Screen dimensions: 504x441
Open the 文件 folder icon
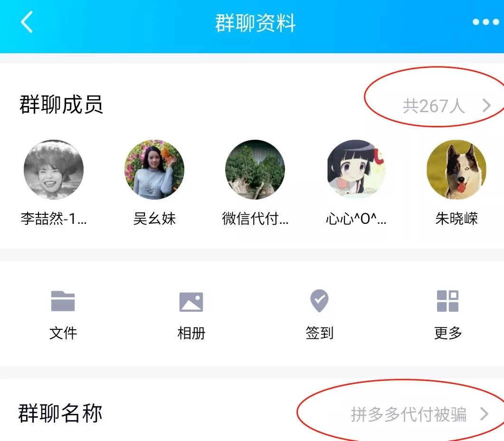pos(63,301)
